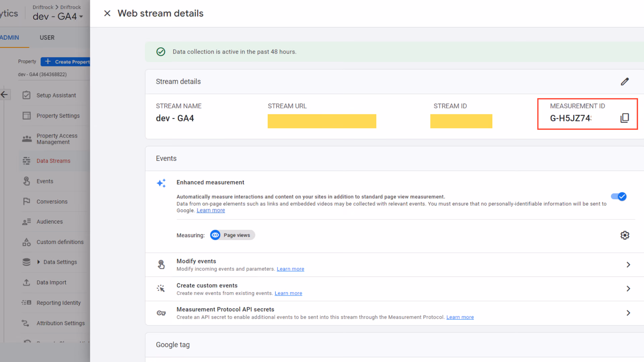644x362 pixels.
Task: Click the Setup Assistant checkbox icon
Action: tap(26, 95)
